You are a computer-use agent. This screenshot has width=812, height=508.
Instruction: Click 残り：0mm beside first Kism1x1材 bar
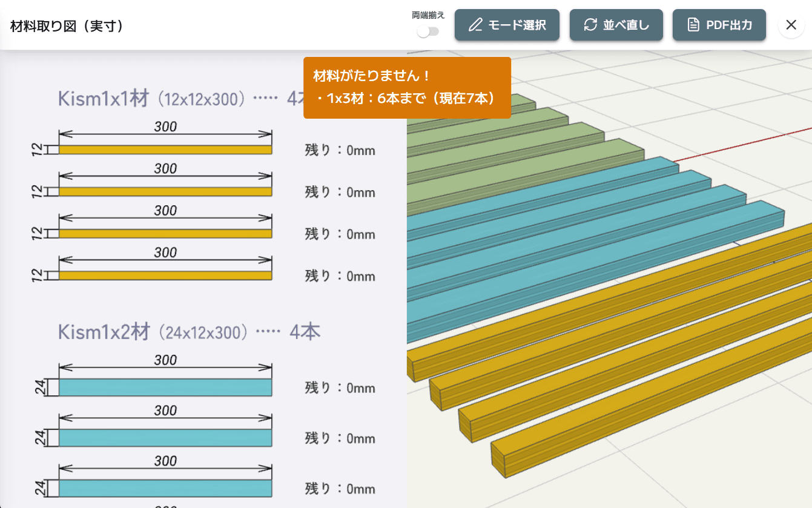click(340, 150)
